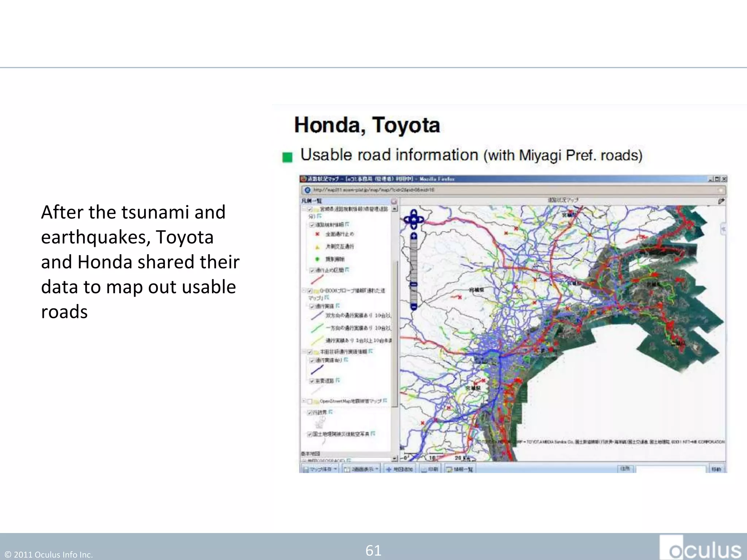The width and height of the screenshot is (747, 560).
Task: Zoom in with the plus button on map
Action: [x=414, y=236]
